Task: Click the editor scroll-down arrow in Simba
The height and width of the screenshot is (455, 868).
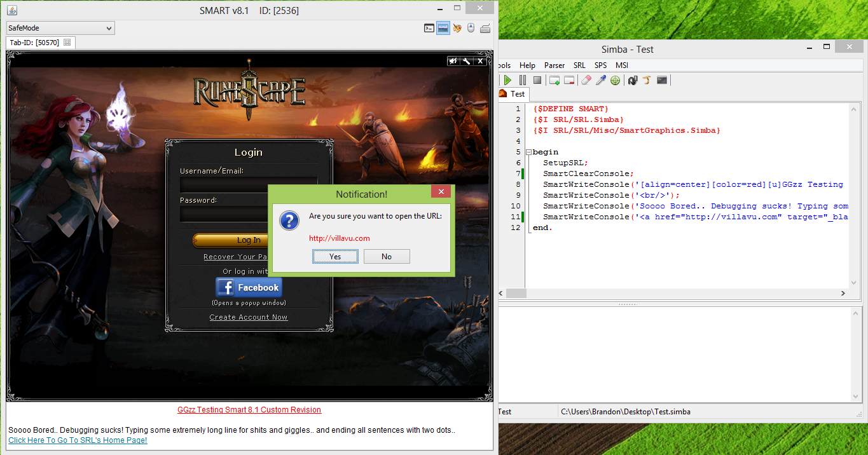Action: click(854, 283)
